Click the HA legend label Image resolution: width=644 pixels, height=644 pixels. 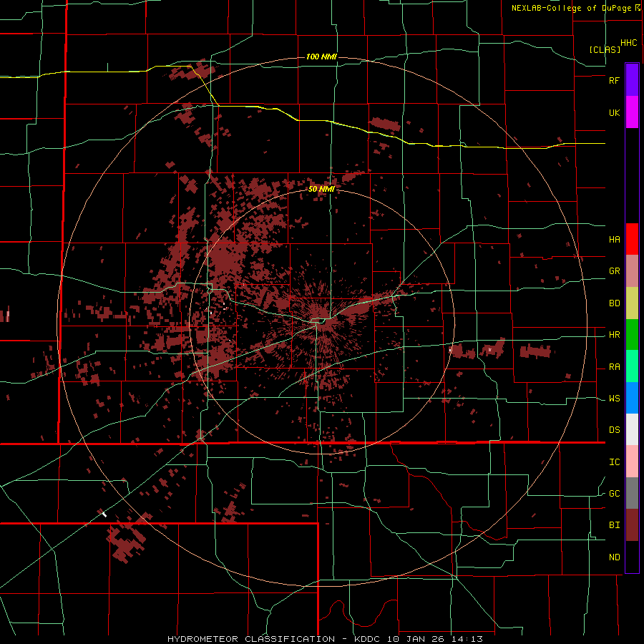(x=614, y=239)
